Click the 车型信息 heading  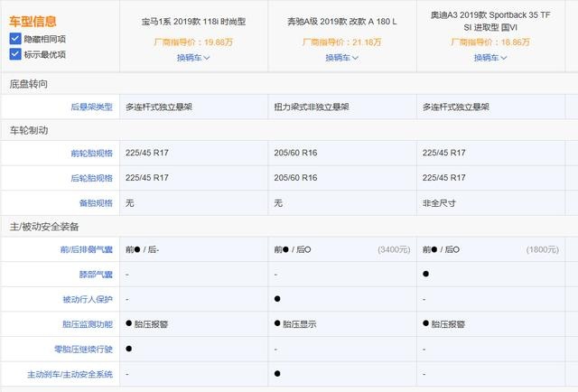tap(33, 22)
